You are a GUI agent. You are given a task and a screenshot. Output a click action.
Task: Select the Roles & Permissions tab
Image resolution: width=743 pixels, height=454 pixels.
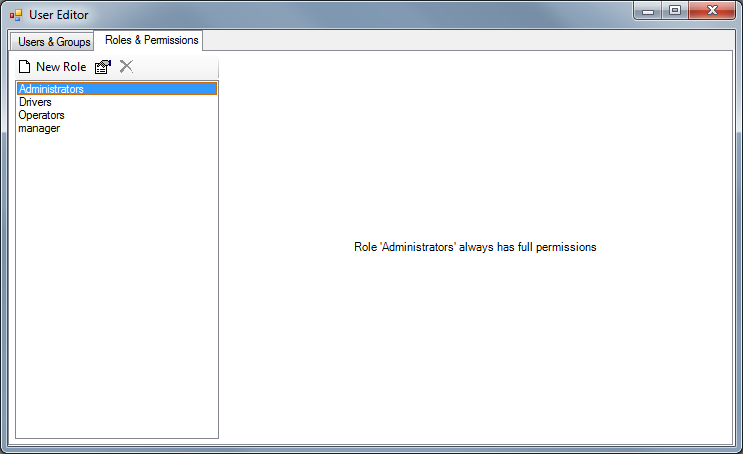(151, 40)
